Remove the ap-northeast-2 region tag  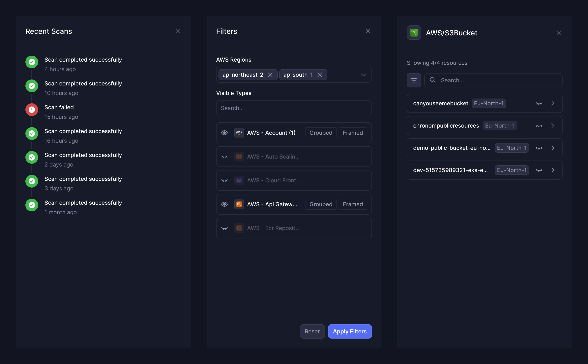coord(270,75)
